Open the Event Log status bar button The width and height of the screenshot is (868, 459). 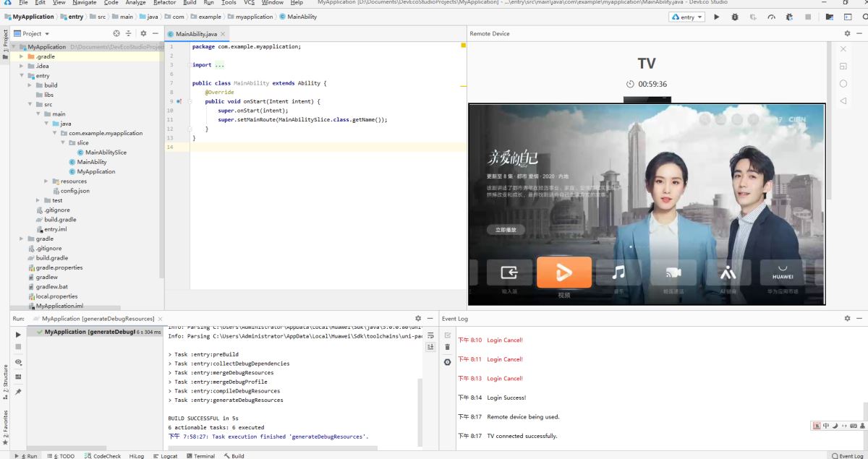[x=848, y=456]
